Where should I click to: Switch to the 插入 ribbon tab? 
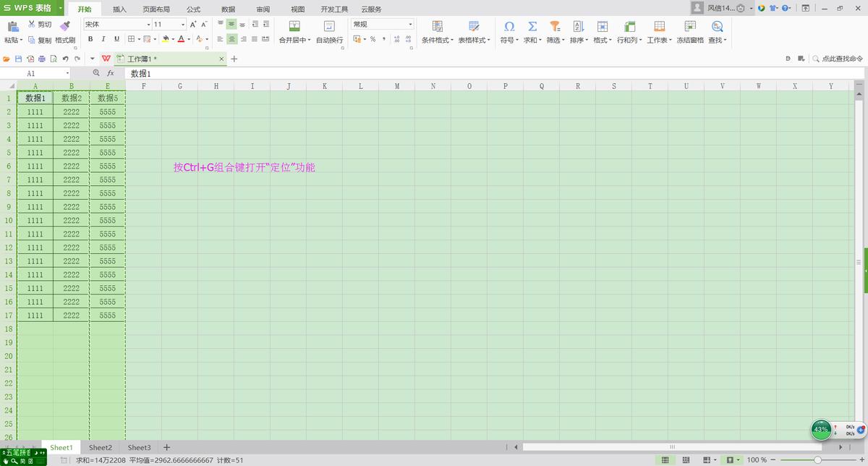[x=119, y=9]
